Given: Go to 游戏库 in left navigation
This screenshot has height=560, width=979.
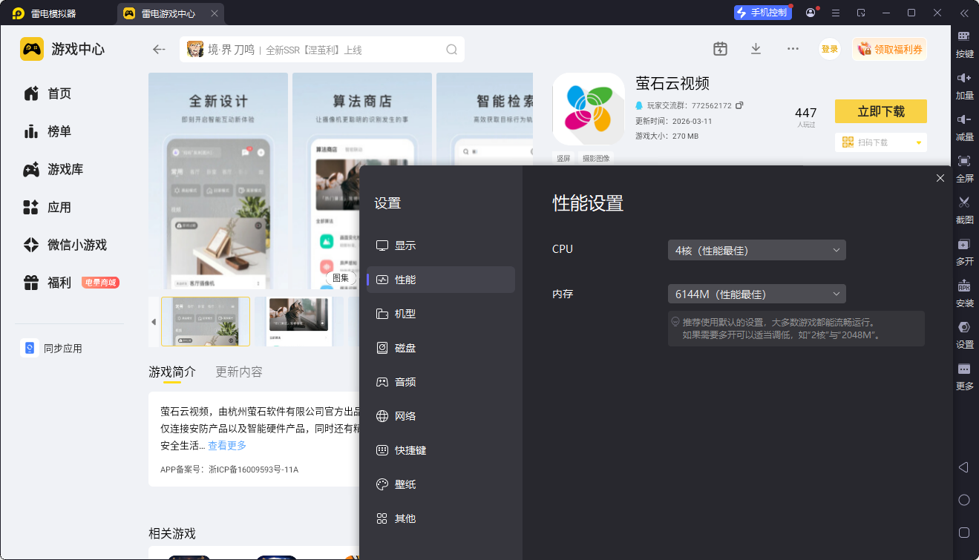Looking at the screenshot, I should click(65, 169).
